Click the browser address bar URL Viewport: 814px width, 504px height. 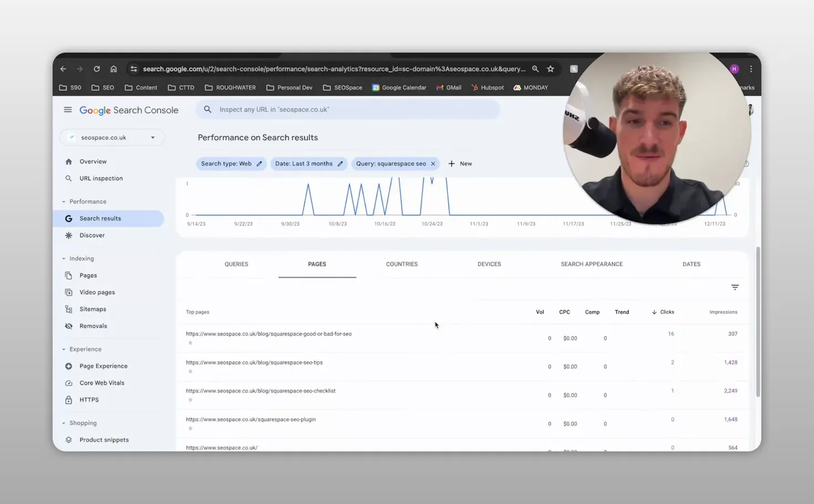(x=334, y=69)
